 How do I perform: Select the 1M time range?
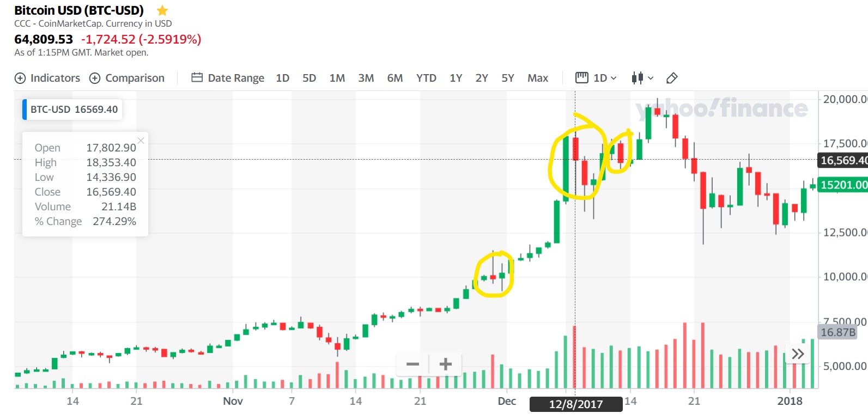tap(337, 78)
